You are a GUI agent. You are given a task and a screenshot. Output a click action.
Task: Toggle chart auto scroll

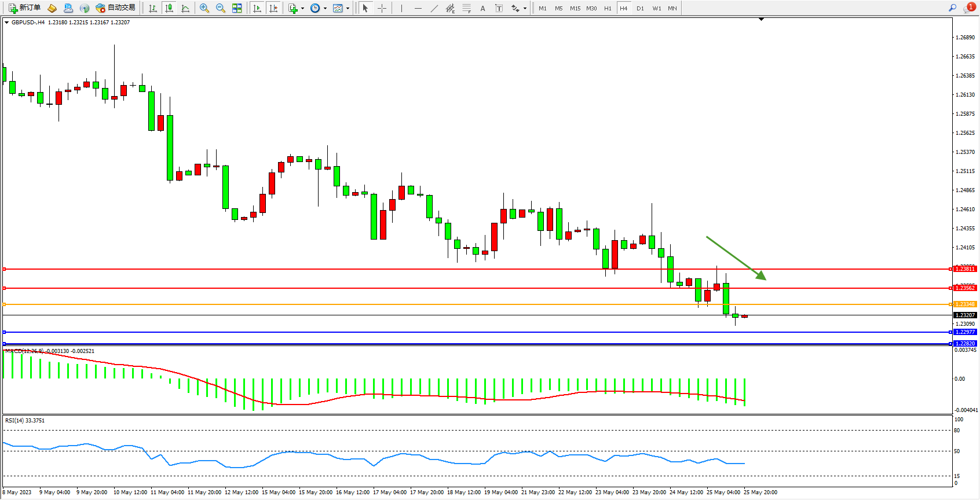tap(257, 8)
